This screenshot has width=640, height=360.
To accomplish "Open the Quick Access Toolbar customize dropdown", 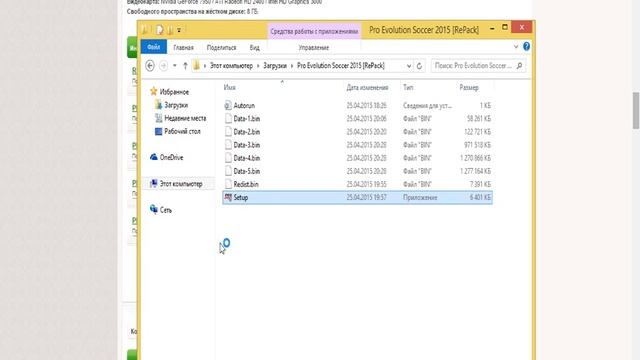I will [179, 30].
